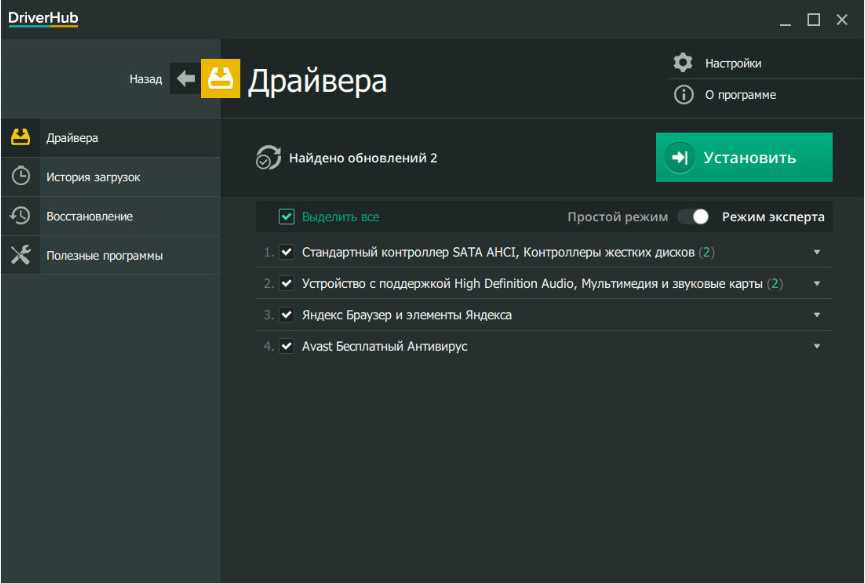Uncheck the Выделить все checkbox
Viewport: 865px width, 583px height.
[287, 216]
